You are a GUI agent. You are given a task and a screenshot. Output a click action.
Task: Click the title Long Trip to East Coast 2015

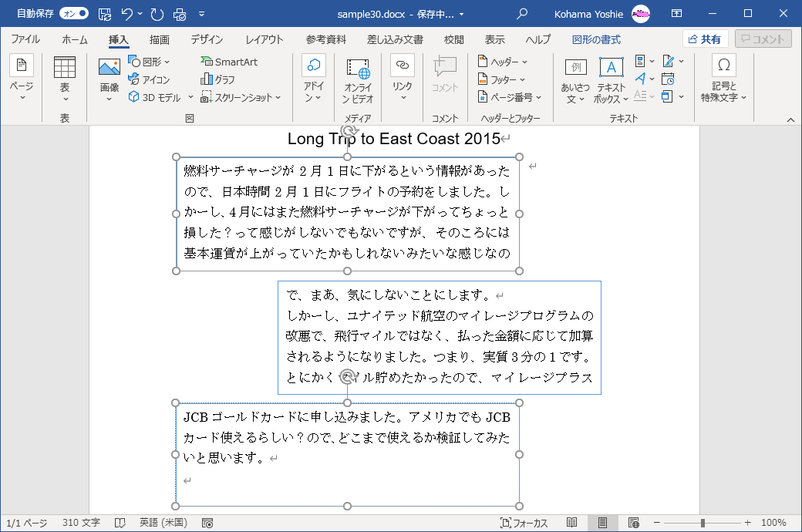click(394, 139)
